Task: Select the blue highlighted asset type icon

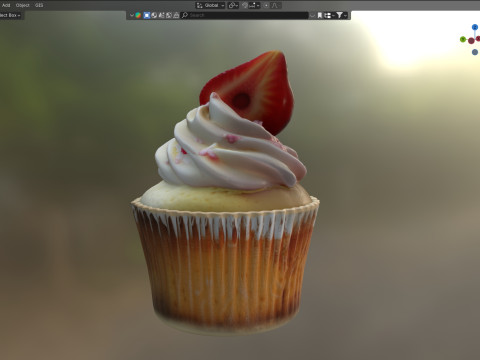Action: coord(147,15)
